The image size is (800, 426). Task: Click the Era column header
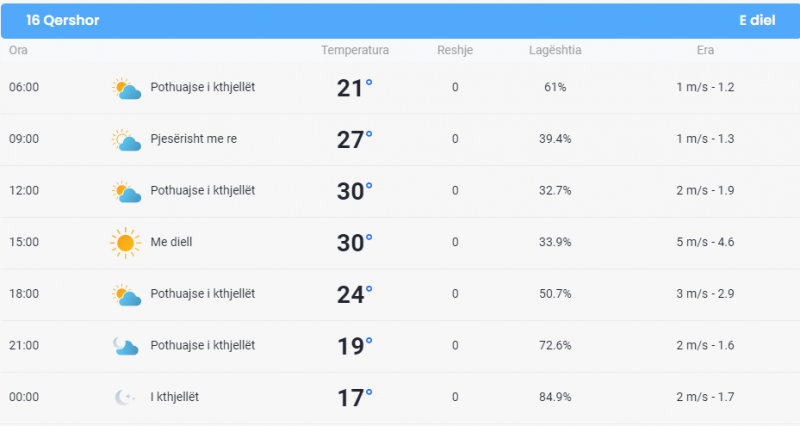[706, 50]
